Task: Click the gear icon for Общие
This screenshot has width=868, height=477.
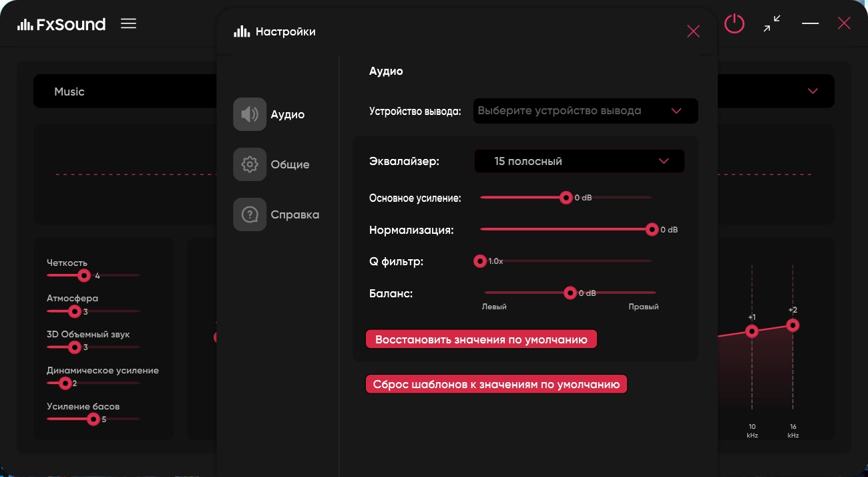Action: (250, 164)
